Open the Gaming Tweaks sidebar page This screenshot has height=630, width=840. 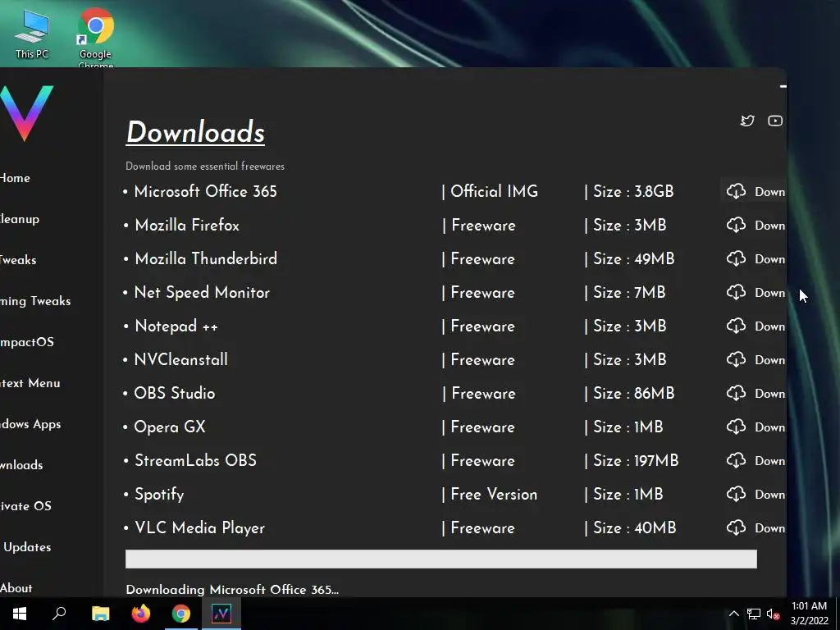pyautogui.click(x=35, y=302)
